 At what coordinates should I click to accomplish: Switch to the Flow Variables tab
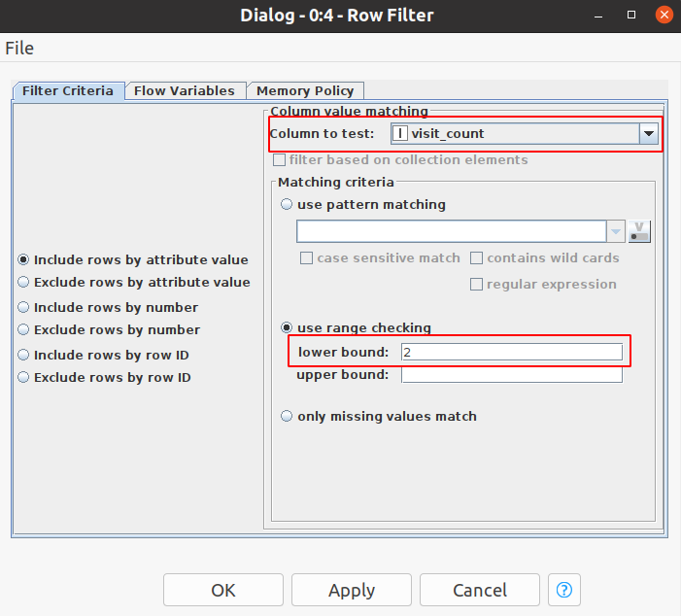(185, 90)
